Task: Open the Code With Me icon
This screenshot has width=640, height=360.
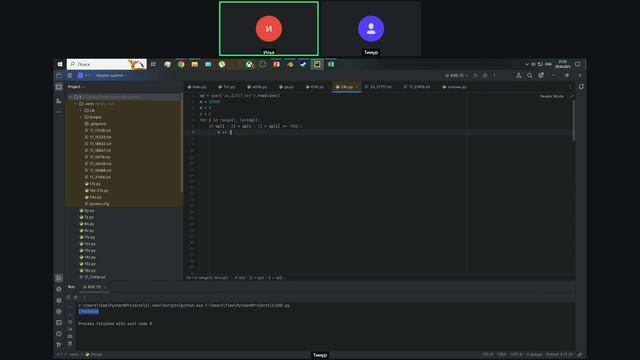Action: click(x=518, y=76)
